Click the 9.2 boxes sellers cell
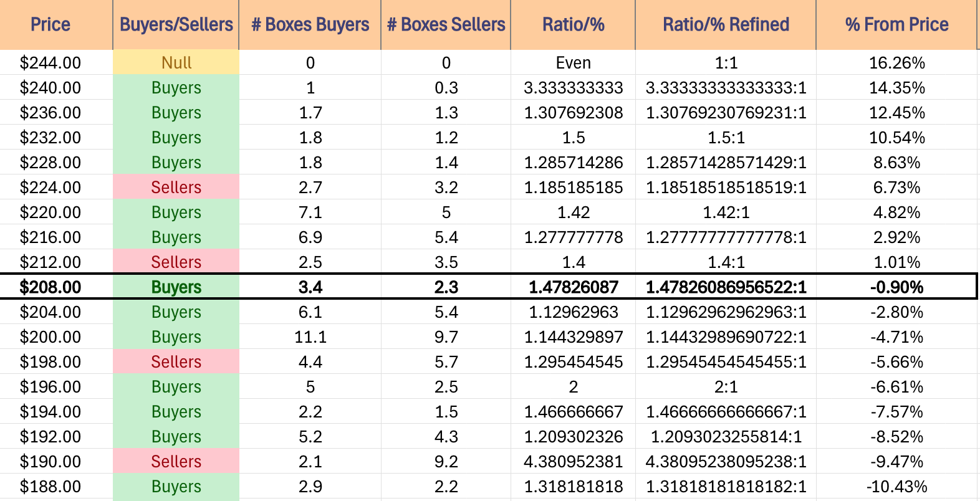Screen dimensions: 980x501 click(x=446, y=461)
